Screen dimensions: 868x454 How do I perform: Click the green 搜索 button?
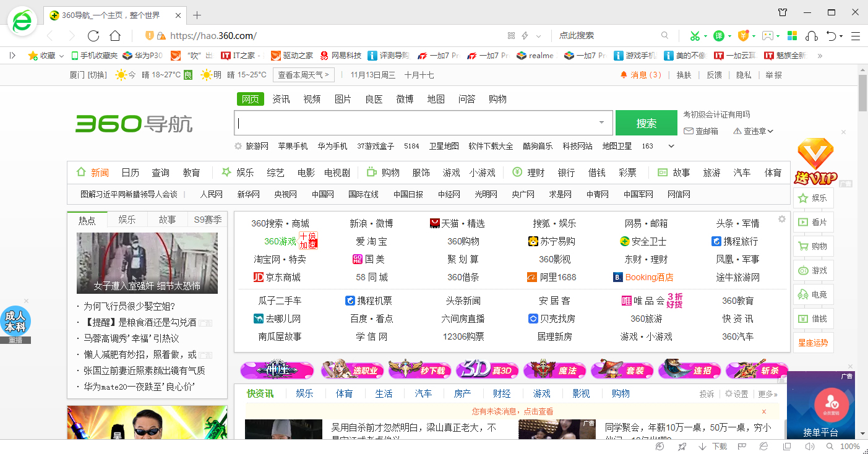pyautogui.click(x=646, y=122)
